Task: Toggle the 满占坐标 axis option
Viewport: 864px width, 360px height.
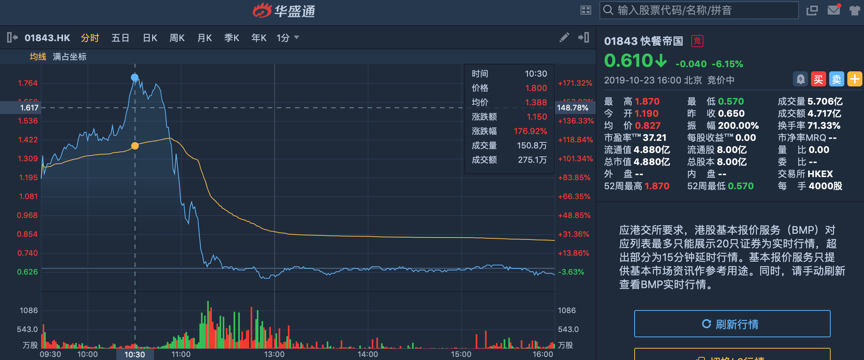Action: (x=69, y=56)
